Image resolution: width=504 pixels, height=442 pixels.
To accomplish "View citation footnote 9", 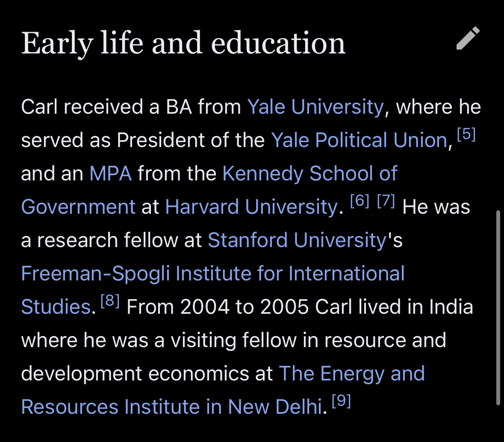I will pyautogui.click(x=341, y=402).
